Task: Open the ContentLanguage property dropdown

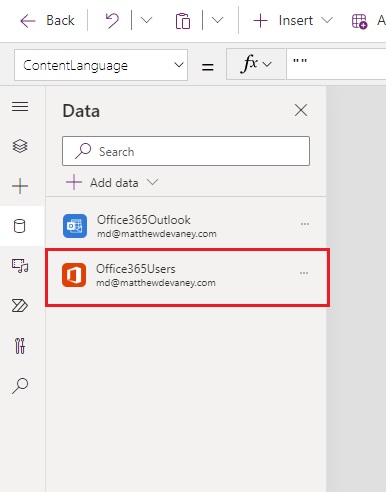Action: 101,65
